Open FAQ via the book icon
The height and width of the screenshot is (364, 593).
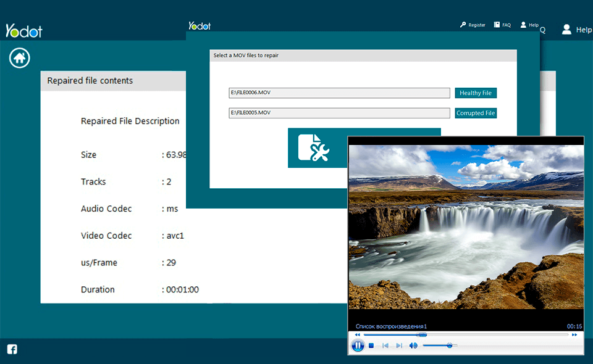(497, 24)
